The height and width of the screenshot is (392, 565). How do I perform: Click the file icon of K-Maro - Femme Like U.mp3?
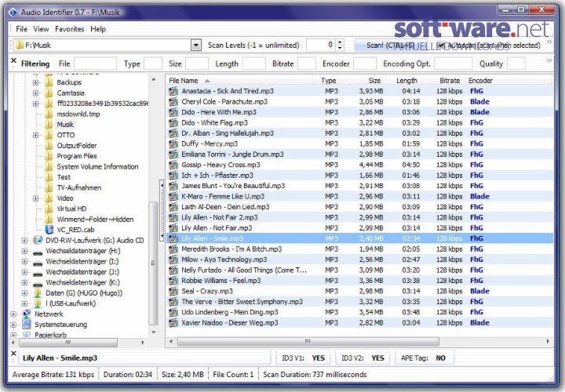tap(173, 197)
